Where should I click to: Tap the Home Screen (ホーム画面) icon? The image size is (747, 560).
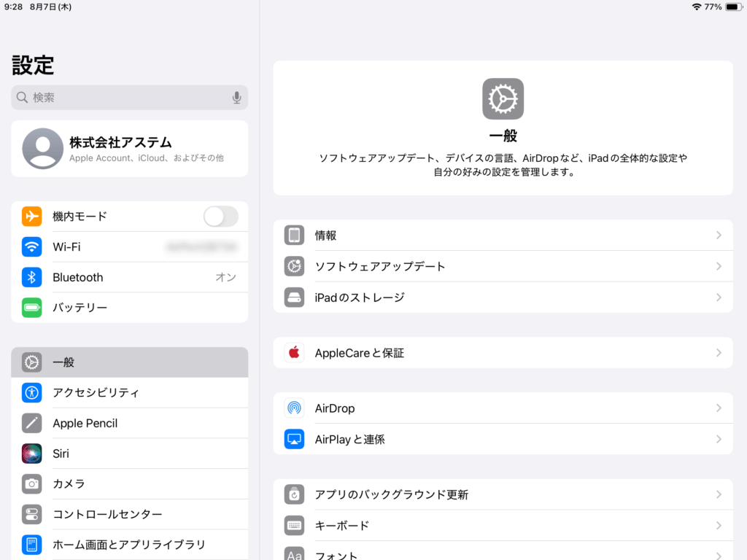click(x=32, y=545)
